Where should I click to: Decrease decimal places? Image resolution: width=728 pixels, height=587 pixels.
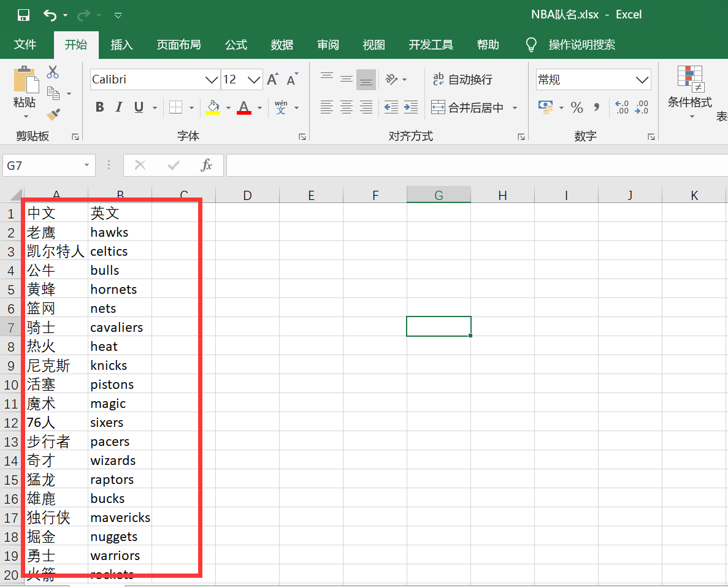point(641,107)
